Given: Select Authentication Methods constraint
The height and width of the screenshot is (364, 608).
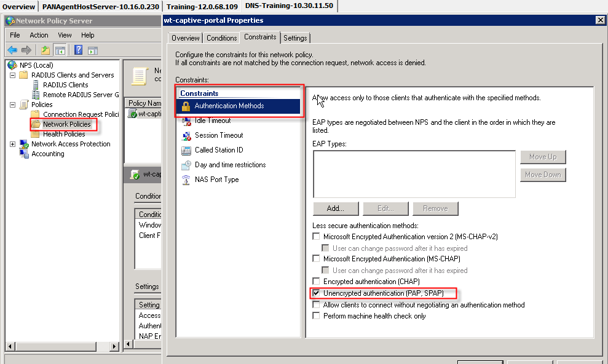Looking at the screenshot, I should (239, 106).
